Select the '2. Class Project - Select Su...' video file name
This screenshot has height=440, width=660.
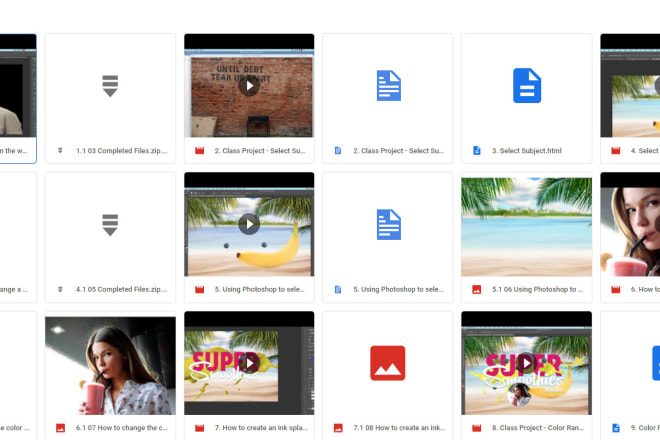click(x=260, y=151)
